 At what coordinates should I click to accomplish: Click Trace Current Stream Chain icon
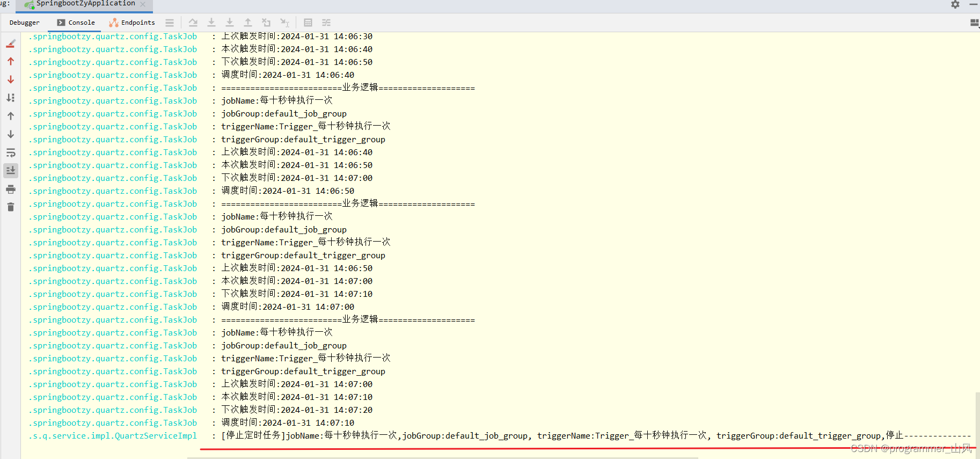[x=326, y=23]
